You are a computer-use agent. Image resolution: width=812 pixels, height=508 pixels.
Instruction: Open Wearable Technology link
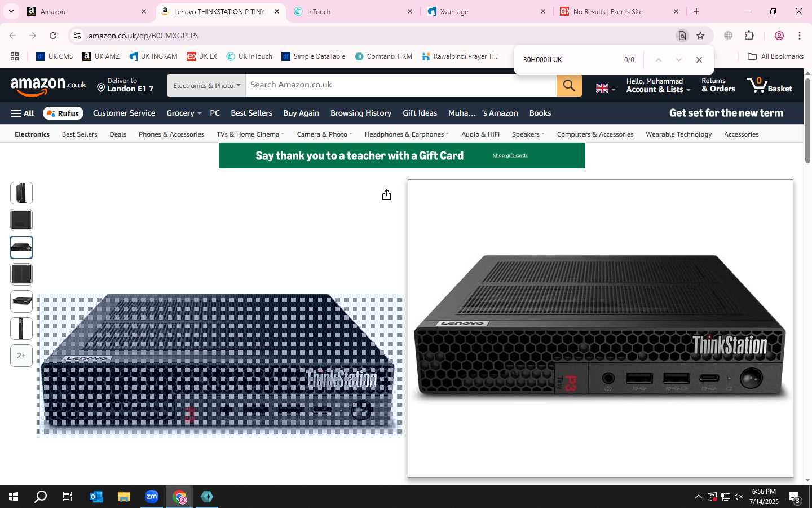[x=678, y=134]
